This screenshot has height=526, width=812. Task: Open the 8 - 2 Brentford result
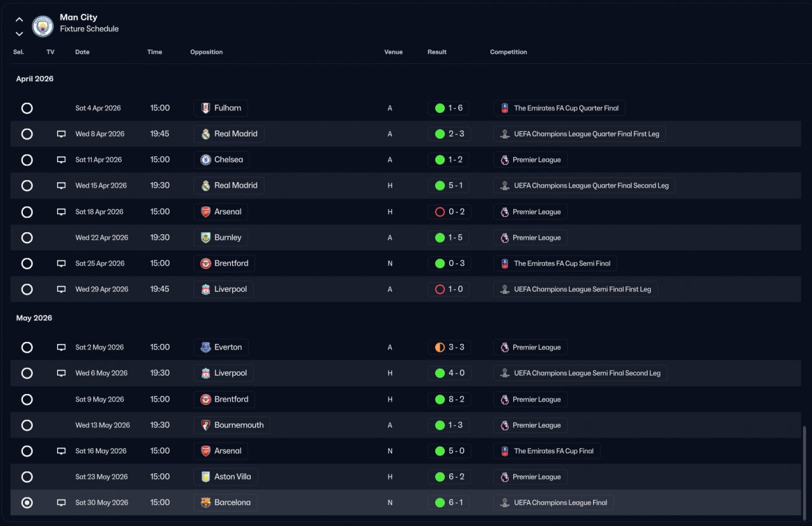tap(449, 399)
